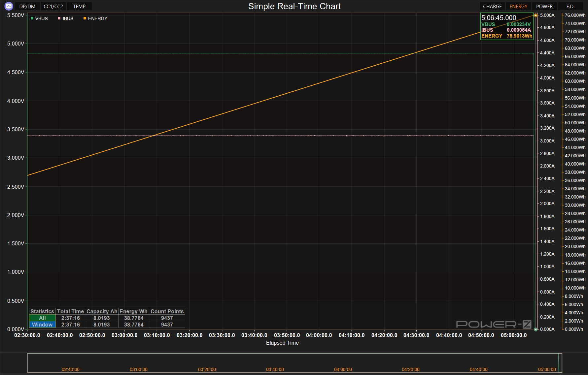Toggle VBUS legend green marker
The height and width of the screenshot is (375, 588).
coord(32,18)
